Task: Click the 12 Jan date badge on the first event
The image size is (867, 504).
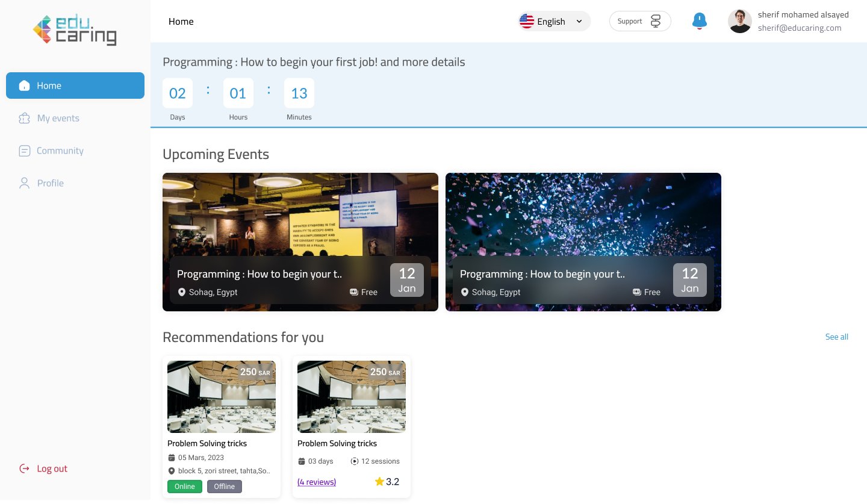Action: coord(406,280)
